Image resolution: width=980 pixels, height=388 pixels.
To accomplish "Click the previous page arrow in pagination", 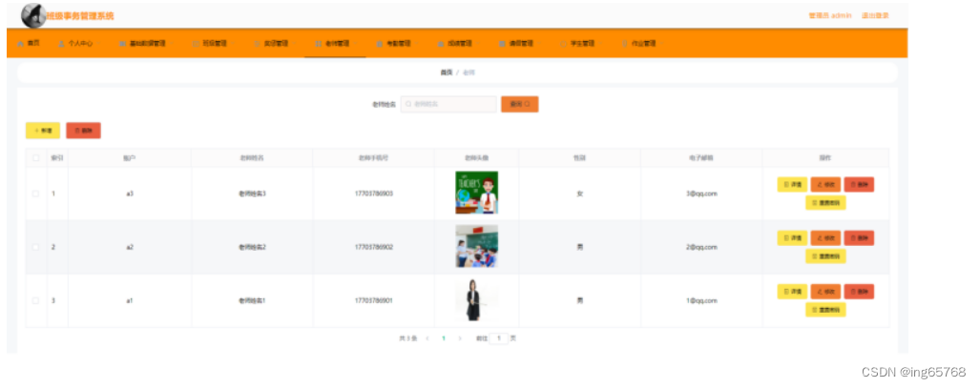I will [427, 338].
